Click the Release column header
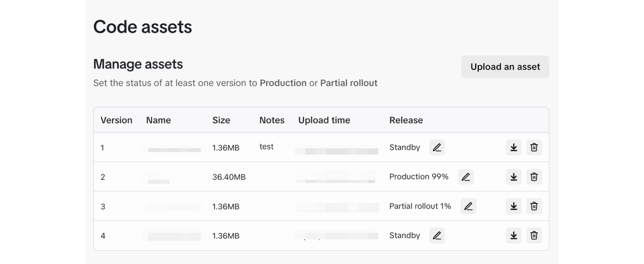The width and height of the screenshot is (644, 264). [406, 120]
